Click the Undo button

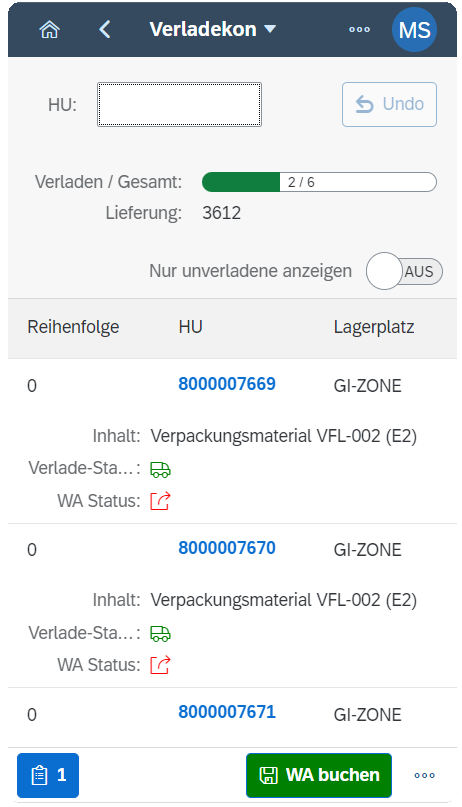tap(389, 104)
